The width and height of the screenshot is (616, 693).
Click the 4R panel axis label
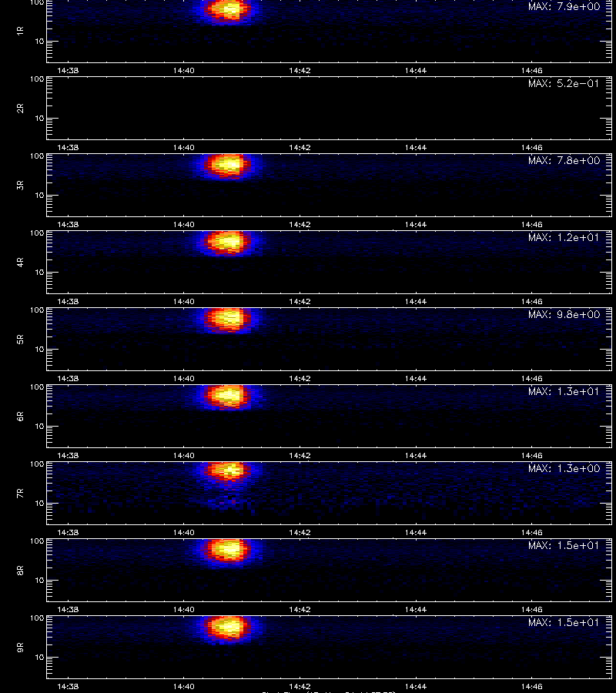(x=20, y=262)
